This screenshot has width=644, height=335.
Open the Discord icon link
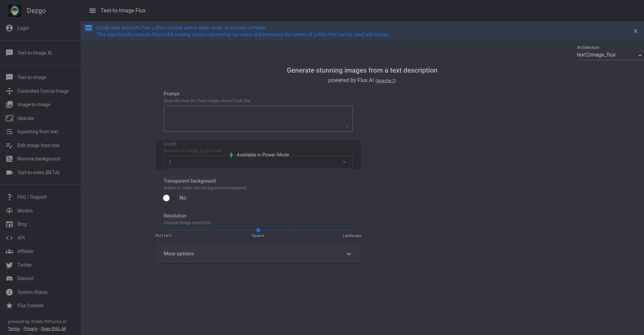coord(9,278)
